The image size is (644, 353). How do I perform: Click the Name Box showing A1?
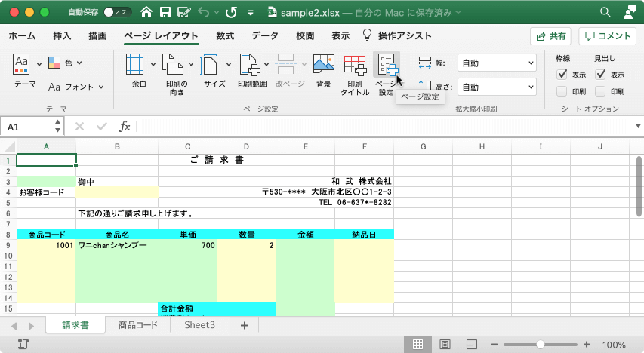pyautogui.click(x=27, y=127)
